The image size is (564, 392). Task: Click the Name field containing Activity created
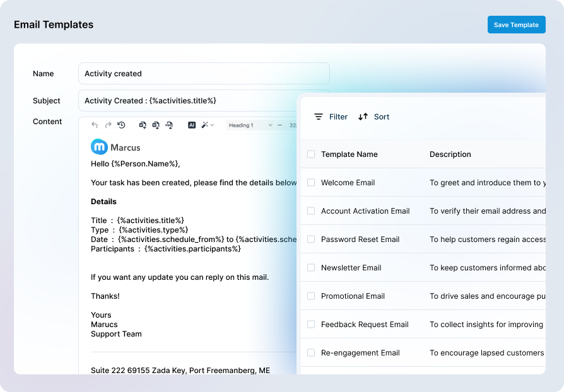(204, 74)
